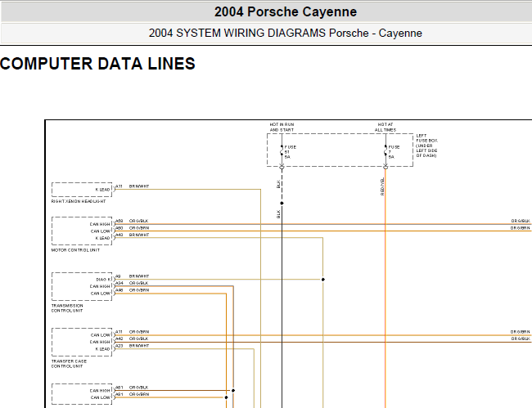Image resolution: width=532 pixels, height=408 pixels.
Task: Click the "HOT IN RUN AND START" label
Action: pos(282,127)
